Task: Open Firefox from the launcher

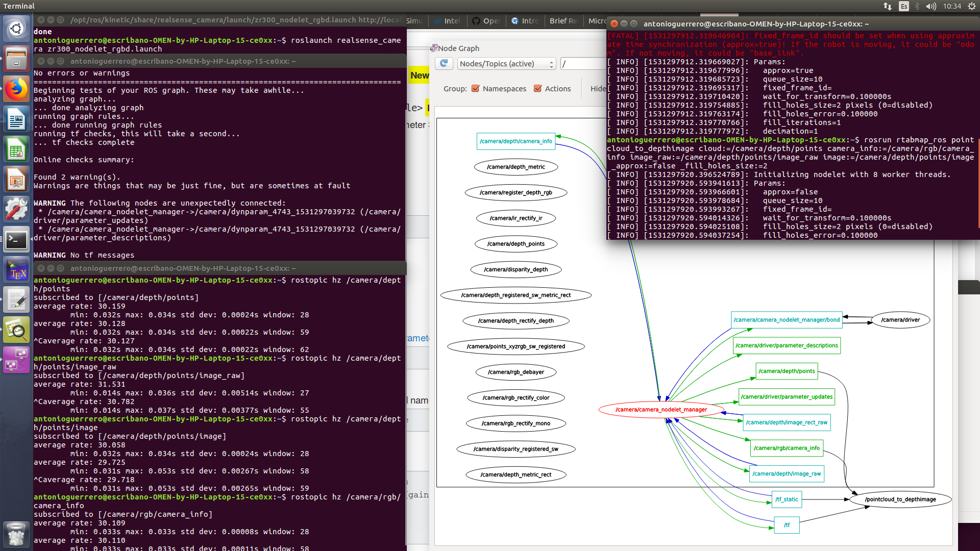Action: click(16, 89)
